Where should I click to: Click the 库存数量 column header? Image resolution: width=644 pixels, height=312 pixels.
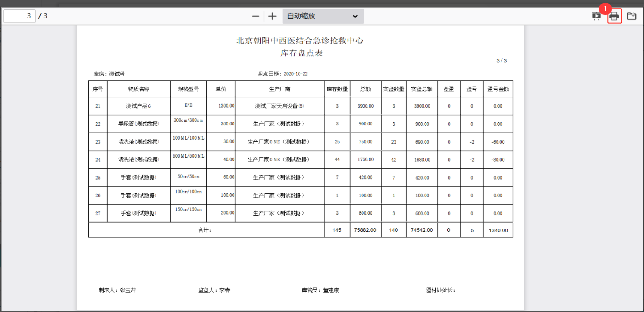click(337, 89)
